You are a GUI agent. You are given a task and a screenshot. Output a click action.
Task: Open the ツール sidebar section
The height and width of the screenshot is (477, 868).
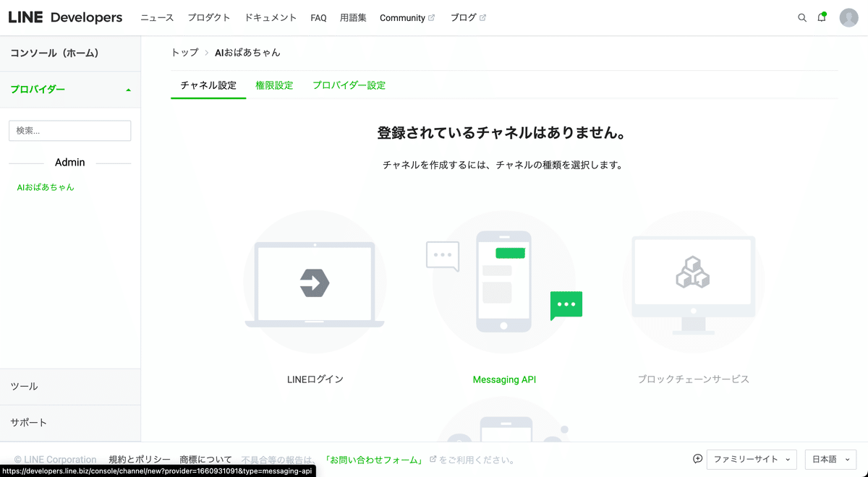[70, 387]
